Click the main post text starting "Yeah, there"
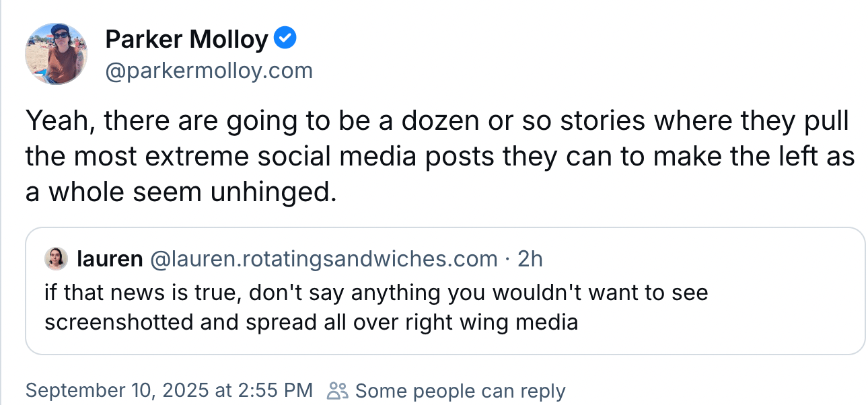This screenshot has width=868, height=405. point(440,157)
